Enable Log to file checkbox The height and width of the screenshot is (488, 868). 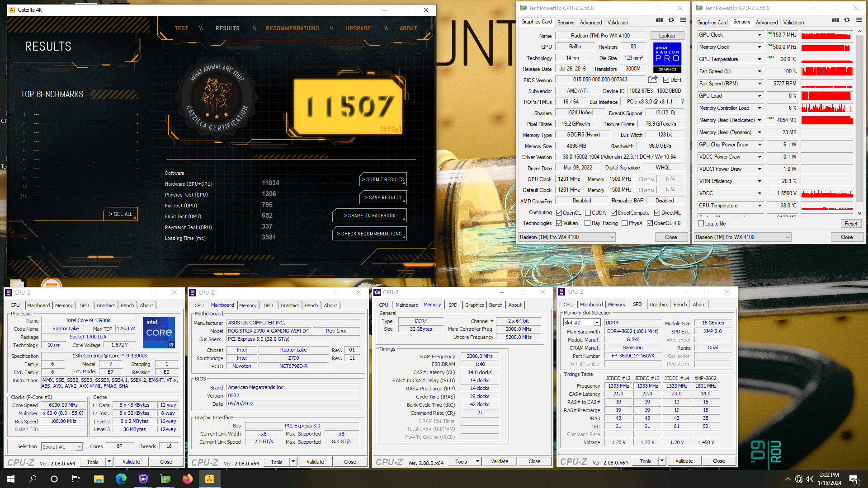[x=701, y=224]
